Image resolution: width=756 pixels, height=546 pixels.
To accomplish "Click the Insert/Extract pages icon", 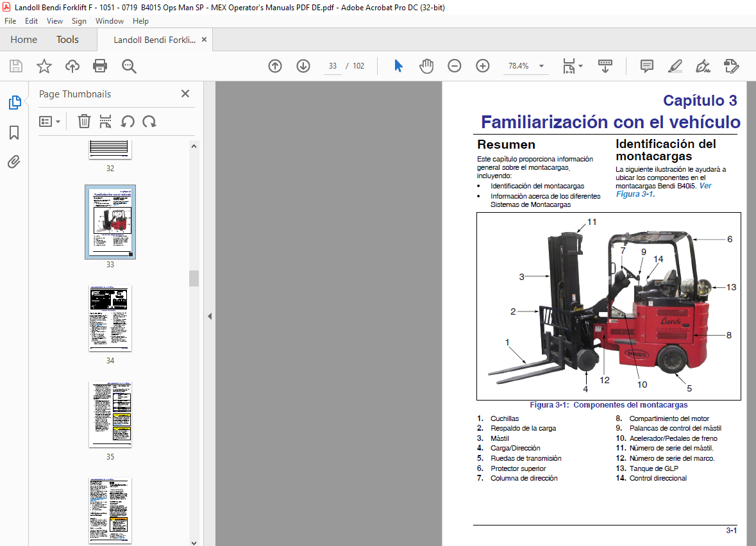I will 105,122.
